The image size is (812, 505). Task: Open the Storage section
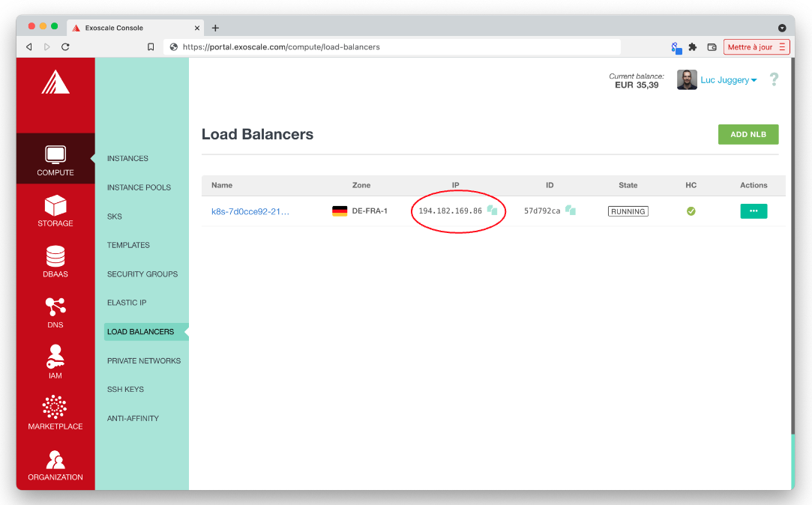(x=55, y=211)
